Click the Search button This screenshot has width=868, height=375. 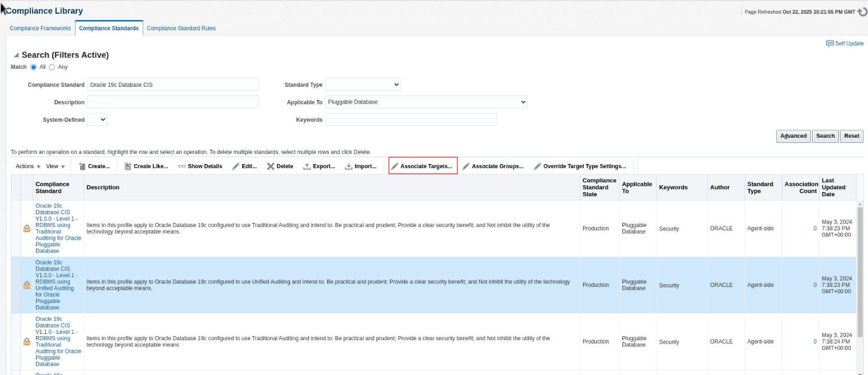(825, 136)
